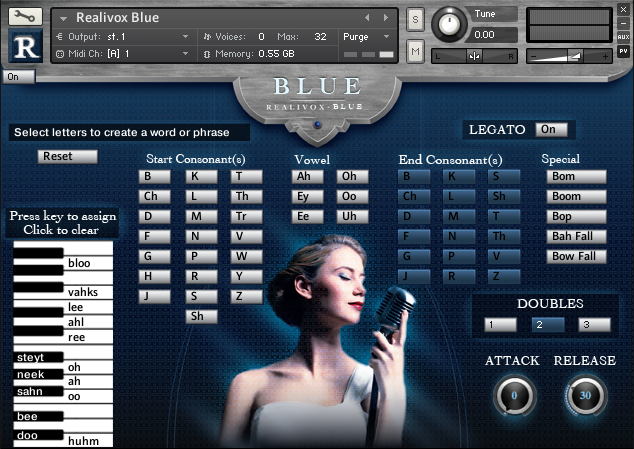Click the bee black key
Viewport: 634px width, 449px height.
[x=38, y=416]
